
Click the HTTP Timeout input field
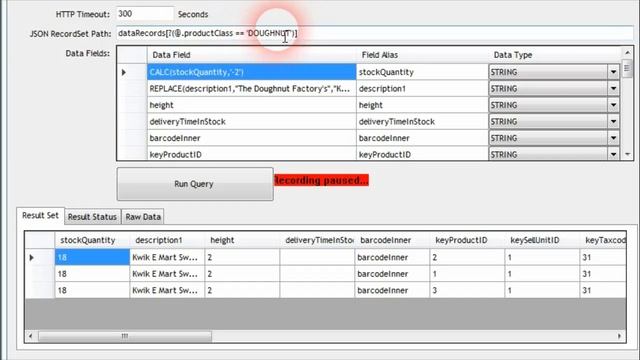pos(145,14)
